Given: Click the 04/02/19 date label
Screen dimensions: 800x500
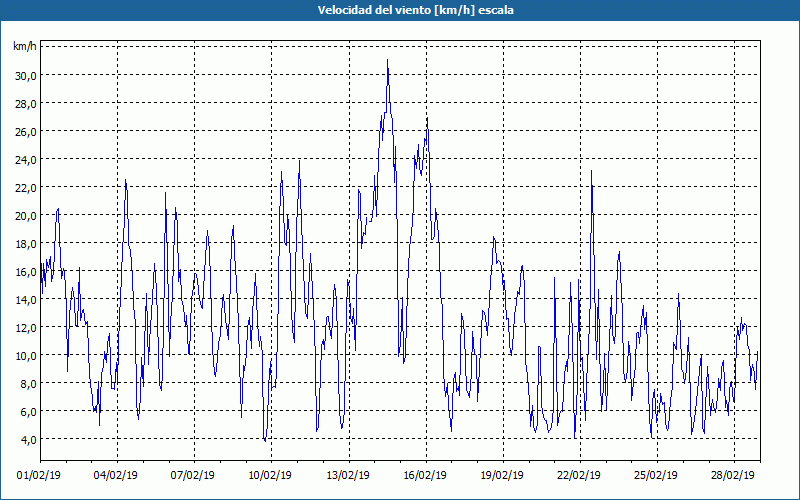Looking at the screenshot, I should [116, 476].
